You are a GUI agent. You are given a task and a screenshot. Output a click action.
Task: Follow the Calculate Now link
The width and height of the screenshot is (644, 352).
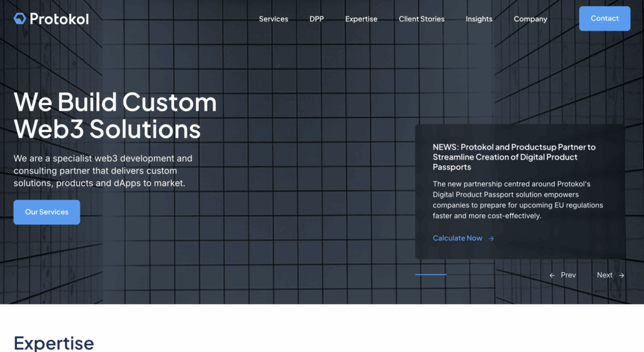tap(458, 238)
